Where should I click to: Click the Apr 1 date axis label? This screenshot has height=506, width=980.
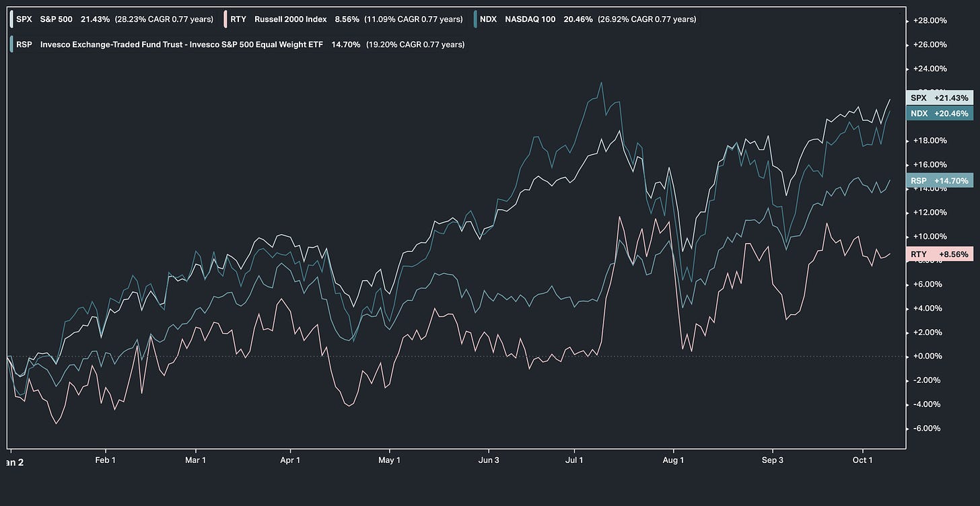(290, 460)
